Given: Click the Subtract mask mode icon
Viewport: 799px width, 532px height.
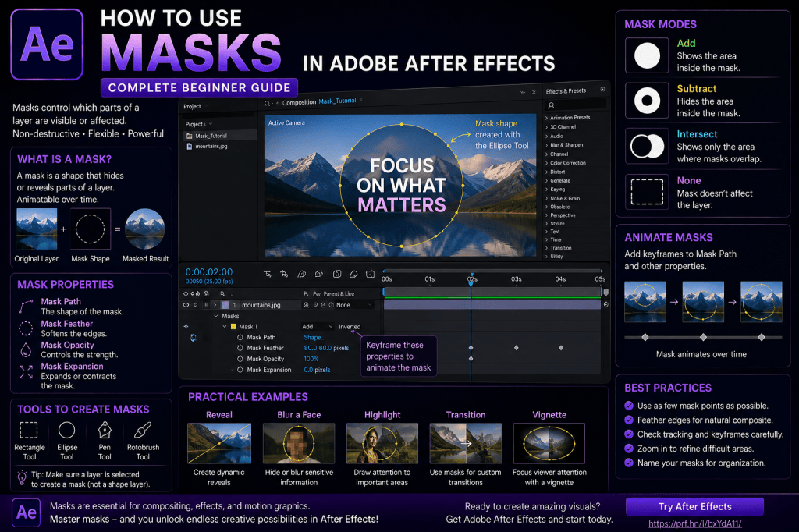Looking at the screenshot, I should (647, 101).
